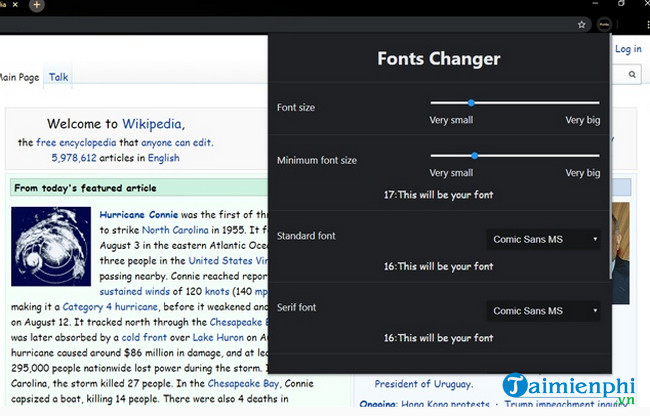Screen dimensions: 650x416
Task: Click the Wikipedia search magnifier icon
Action: click(x=632, y=75)
